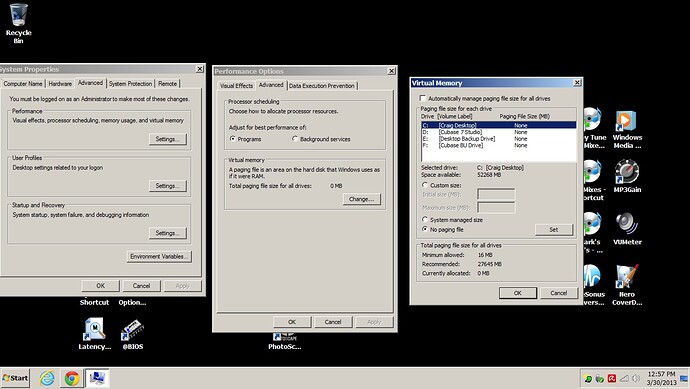Click the red Avira antivirus tray icon
The image size is (690, 389).
click(612, 378)
